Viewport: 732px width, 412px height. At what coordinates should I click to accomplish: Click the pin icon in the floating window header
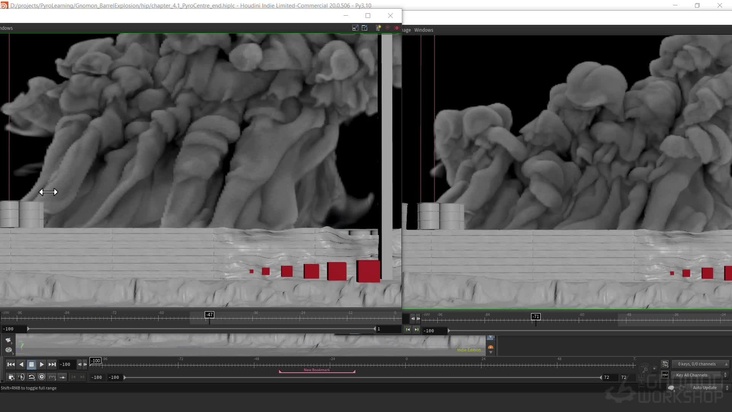tap(378, 28)
